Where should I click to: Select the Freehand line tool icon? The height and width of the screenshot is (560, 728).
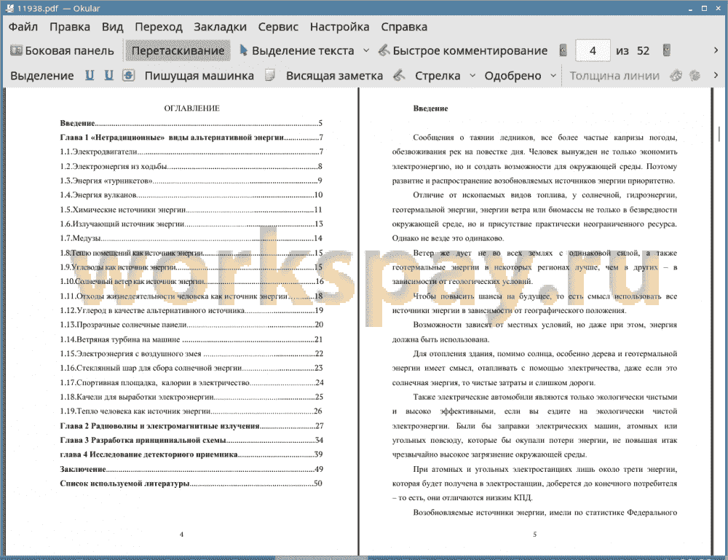399,75
